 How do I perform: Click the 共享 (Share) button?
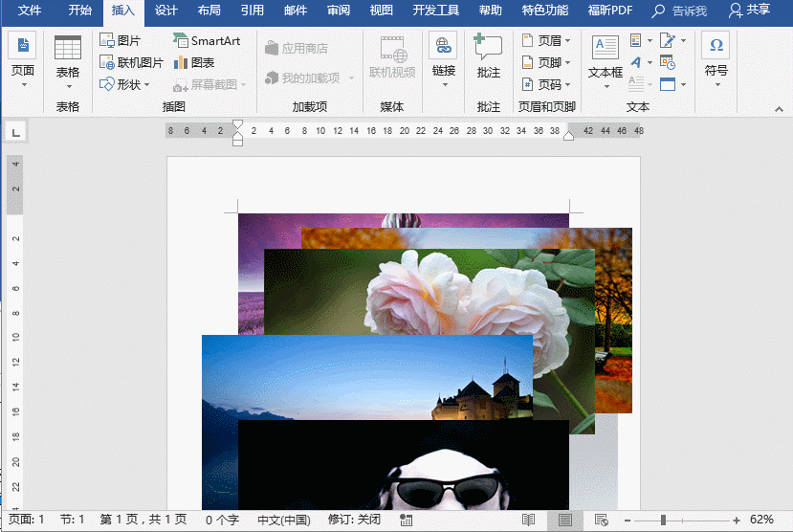[x=749, y=11]
